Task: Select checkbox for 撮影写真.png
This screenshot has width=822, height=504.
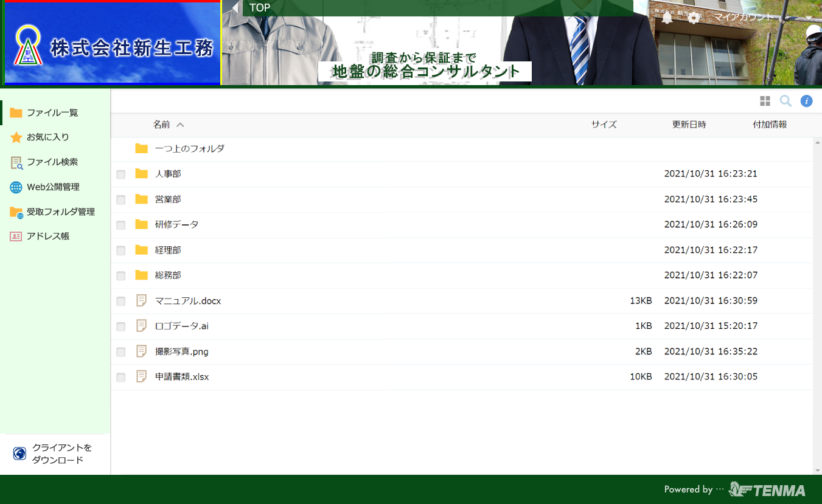Action: coord(121,352)
